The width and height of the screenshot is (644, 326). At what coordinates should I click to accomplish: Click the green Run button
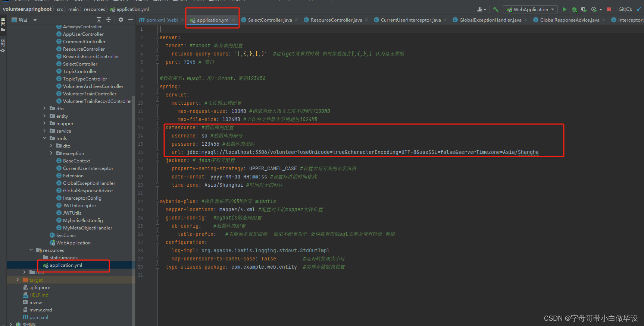click(x=565, y=9)
